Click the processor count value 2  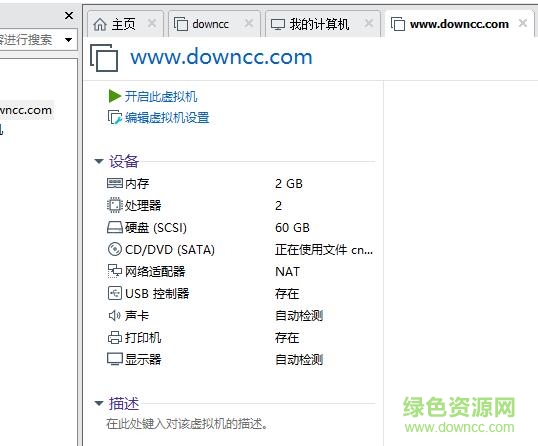(x=278, y=206)
